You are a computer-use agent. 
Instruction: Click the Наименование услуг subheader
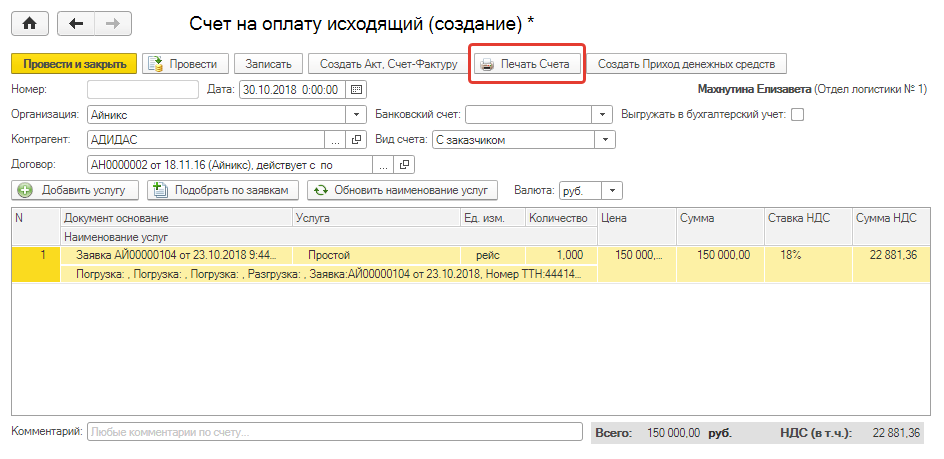pyautogui.click(x=329, y=237)
